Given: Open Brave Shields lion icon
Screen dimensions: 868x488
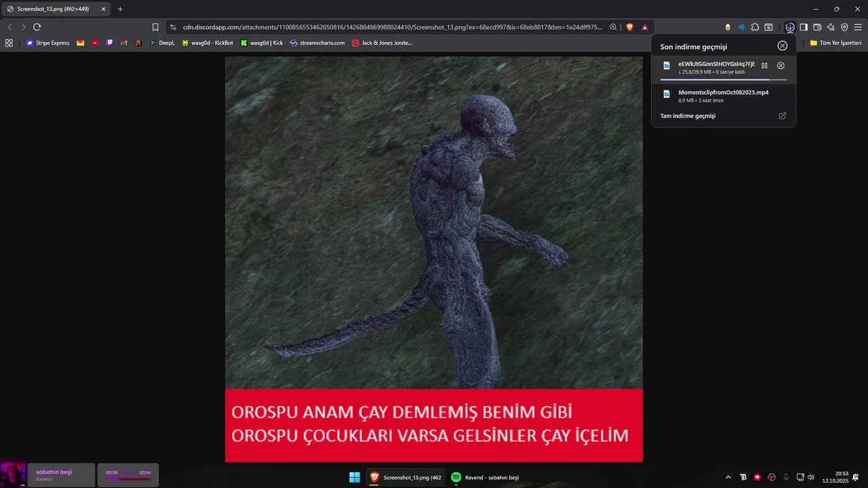Looking at the screenshot, I should tap(630, 27).
